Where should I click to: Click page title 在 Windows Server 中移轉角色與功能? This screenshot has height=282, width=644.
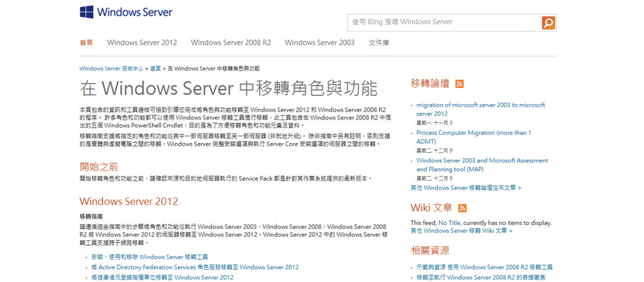228,89
